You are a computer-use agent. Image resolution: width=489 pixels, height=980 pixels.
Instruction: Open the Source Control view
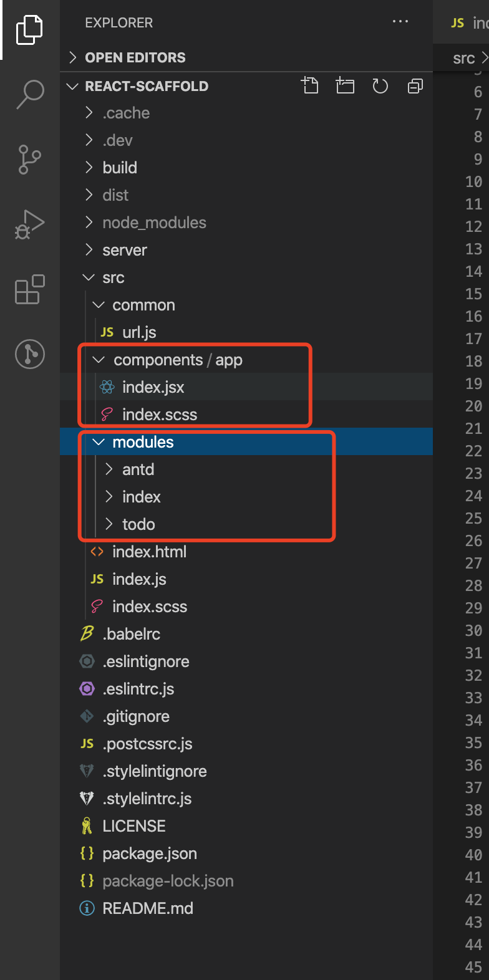pos(30,160)
